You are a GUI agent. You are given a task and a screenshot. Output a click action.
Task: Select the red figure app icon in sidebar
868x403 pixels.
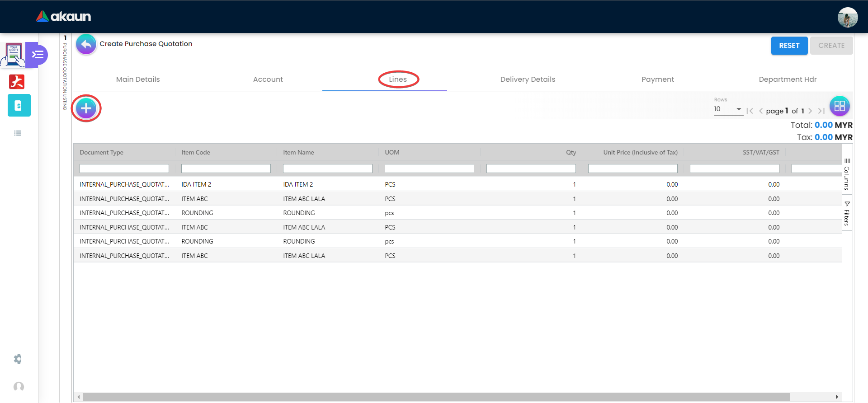coord(17,82)
